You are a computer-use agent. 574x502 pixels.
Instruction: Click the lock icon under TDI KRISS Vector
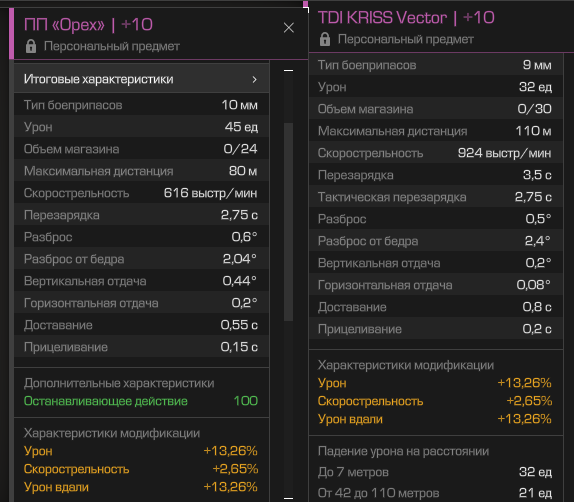coord(325,39)
